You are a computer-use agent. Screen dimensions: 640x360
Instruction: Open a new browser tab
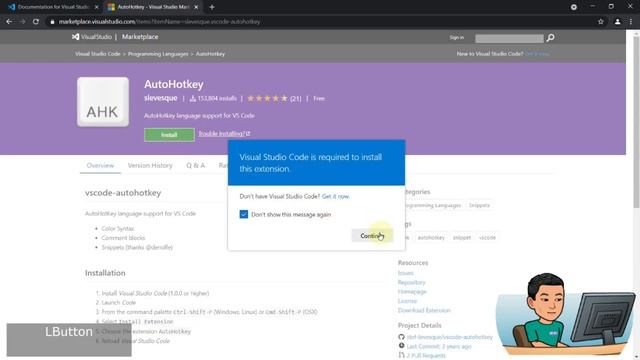pyautogui.click(x=211, y=7)
